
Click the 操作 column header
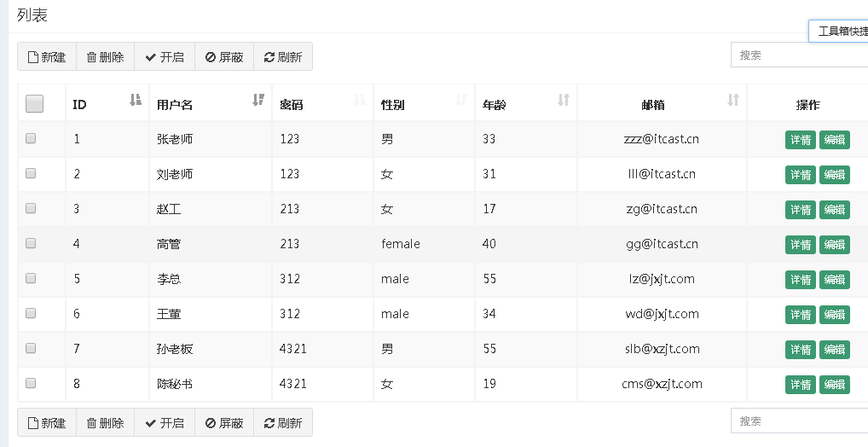[807, 105]
